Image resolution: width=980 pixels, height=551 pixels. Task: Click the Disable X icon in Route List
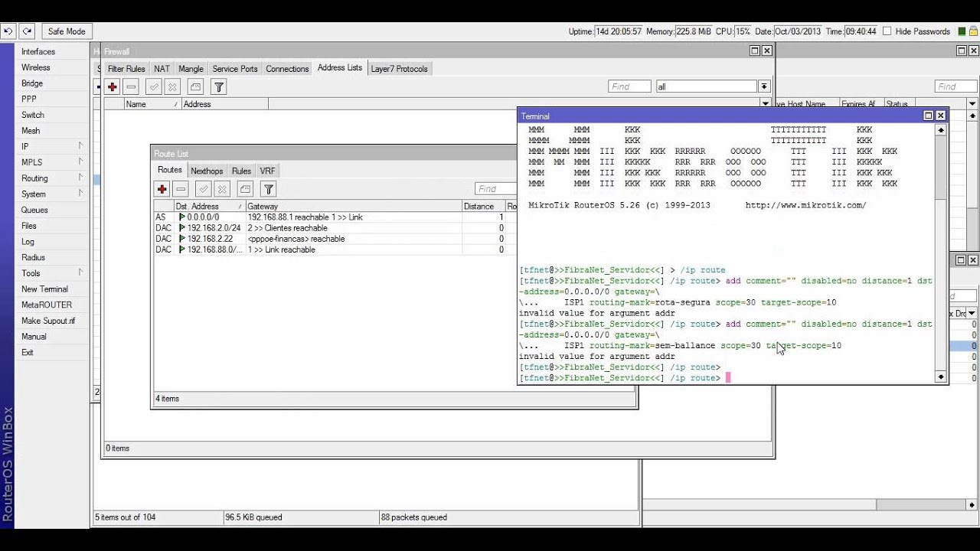click(x=222, y=189)
